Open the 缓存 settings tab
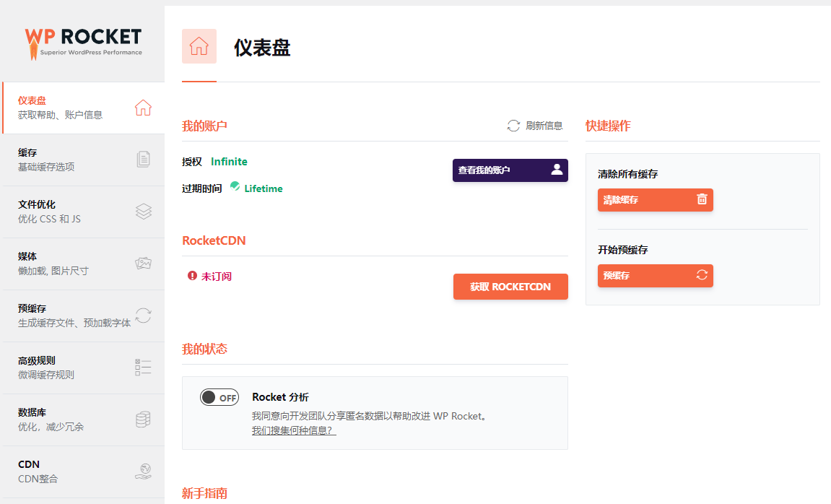831x504 pixels. point(82,160)
